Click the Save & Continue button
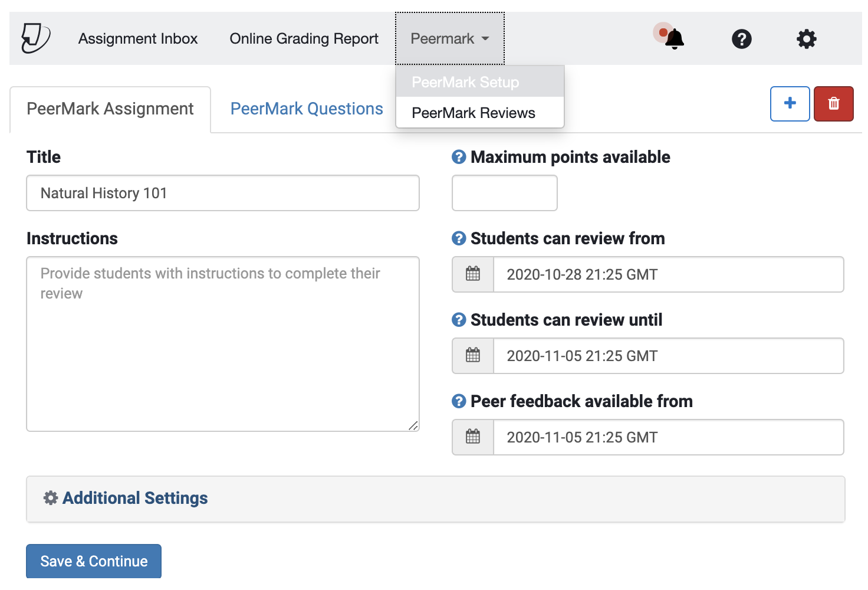Screen dimensions: 868x590 point(94,561)
